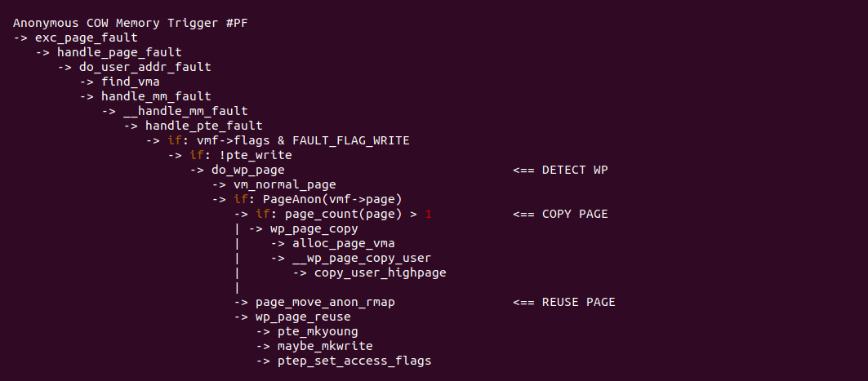868x381 pixels.
Task: Click the handle_mm_fault line without underscores
Action: 156,96
